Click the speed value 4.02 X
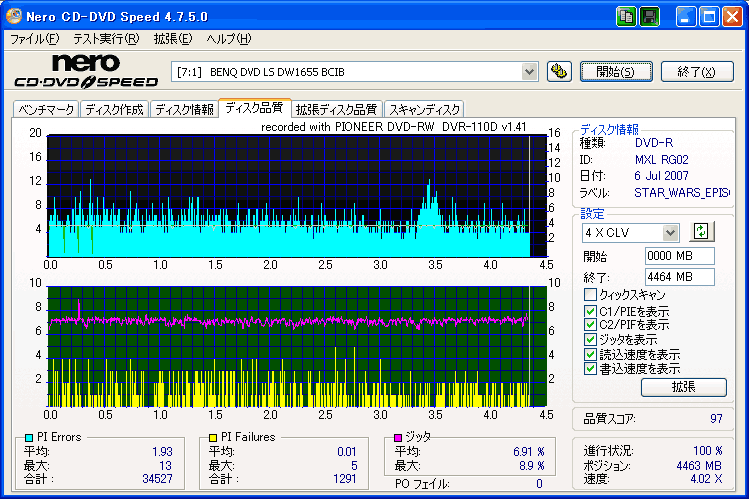The height and width of the screenshot is (499, 749). point(706,478)
